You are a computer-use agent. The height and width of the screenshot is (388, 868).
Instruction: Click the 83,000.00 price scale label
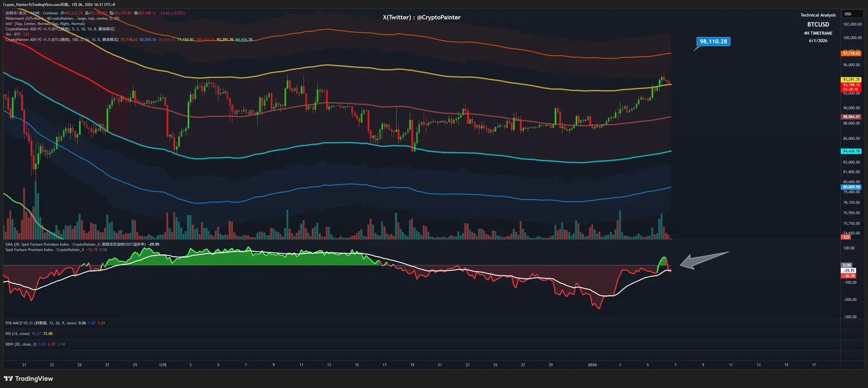tap(851, 162)
